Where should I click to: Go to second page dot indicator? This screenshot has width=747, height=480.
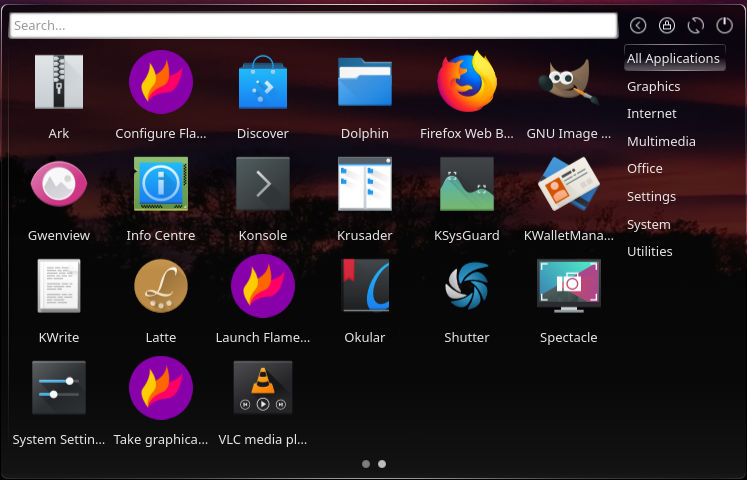coord(382,464)
